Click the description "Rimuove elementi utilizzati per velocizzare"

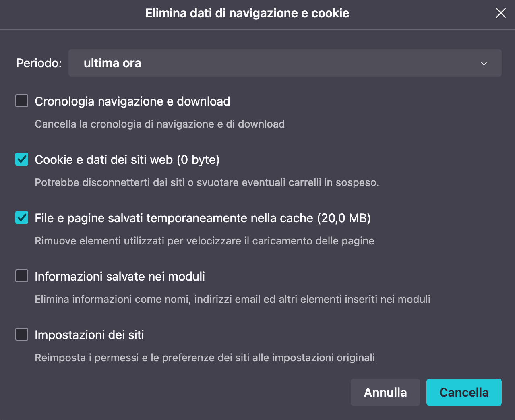pyautogui.click(x=205, y=240)
